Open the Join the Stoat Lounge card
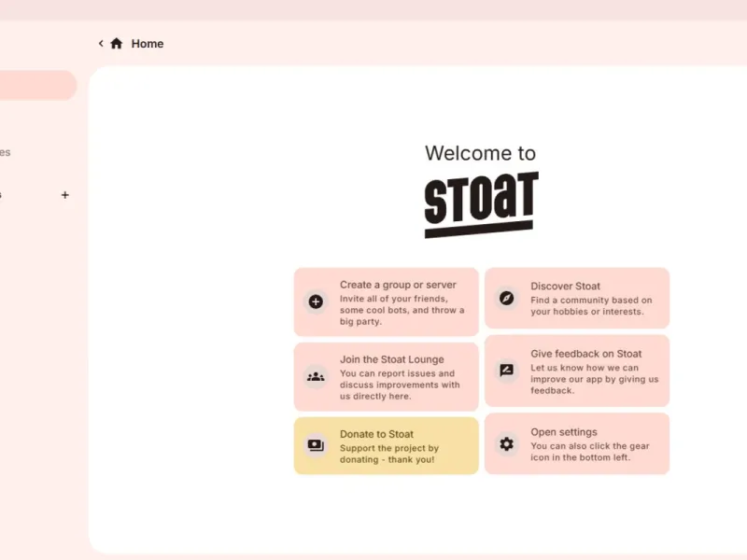The height and width of the screenshot is (560, 747). pyautogui.click(x=386, y=377)
